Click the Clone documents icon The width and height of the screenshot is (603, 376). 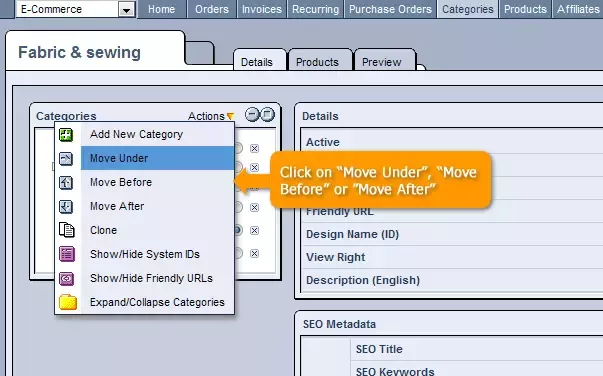pos(67,230)
